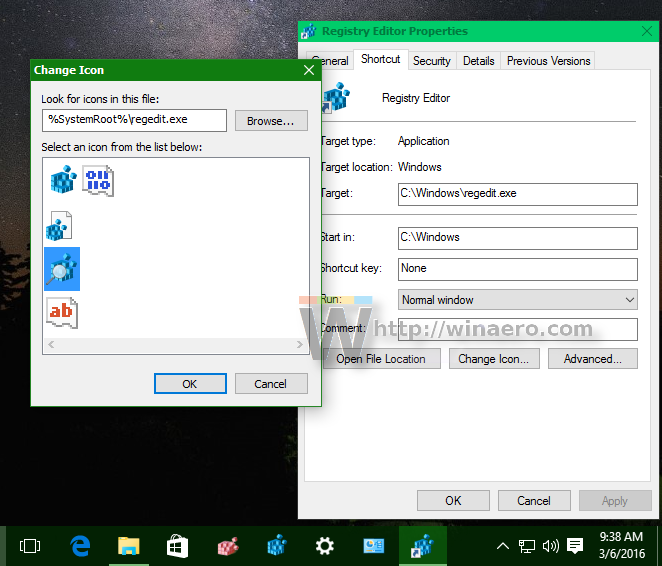This screenshot has height=566, width=662.
Task: Switch to the Security tab
Action: (x=431, y=61)
